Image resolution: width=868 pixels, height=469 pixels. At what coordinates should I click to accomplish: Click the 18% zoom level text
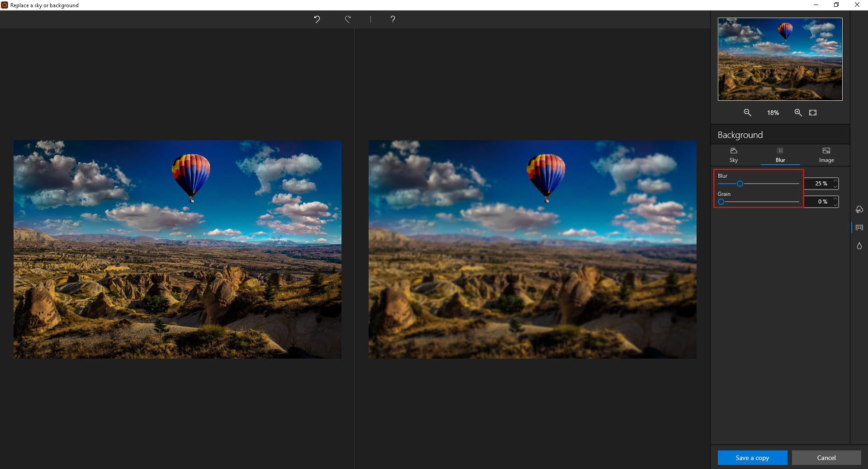tap(773, 113)
